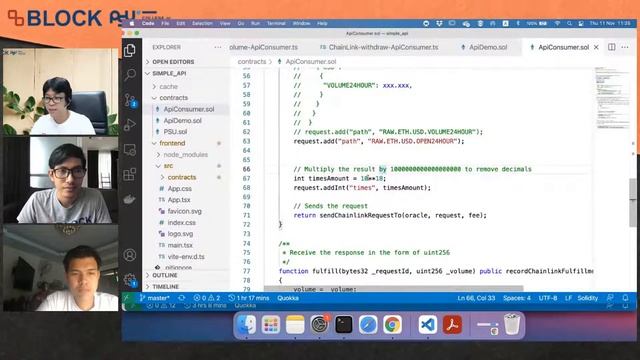Open index.css in file tree
This screenshot has height=360, width=640.
point(181,222)
